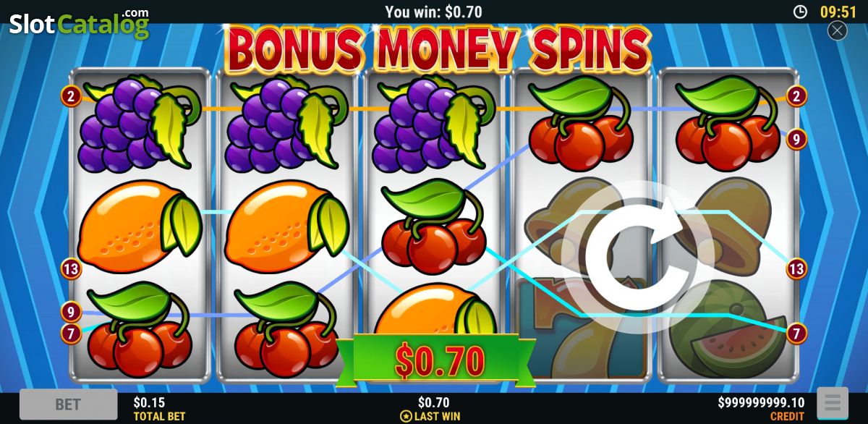
Task: Select payline 7 marker on left side
Action: tap(71, 334)
